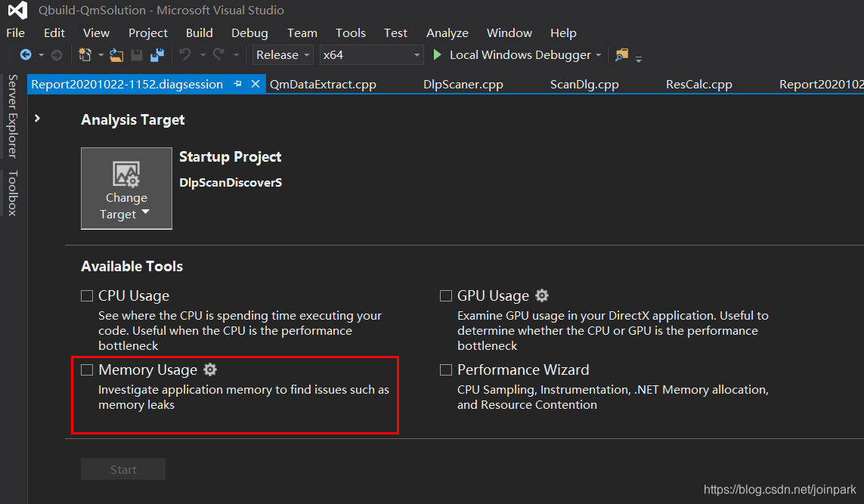Click the Redo arrow icon
The image size is (864, 504).
(218, 54)
